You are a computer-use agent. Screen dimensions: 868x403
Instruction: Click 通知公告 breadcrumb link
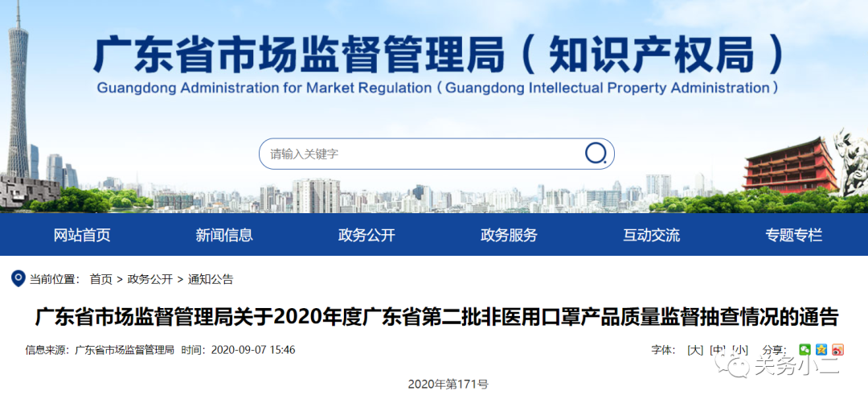tap(211, 279)
